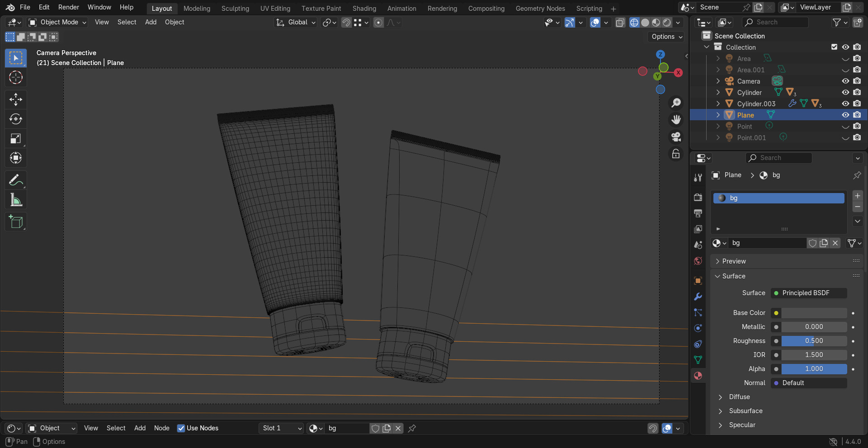
Task: Show the Area light in viewport
Action: click(845, 58)
